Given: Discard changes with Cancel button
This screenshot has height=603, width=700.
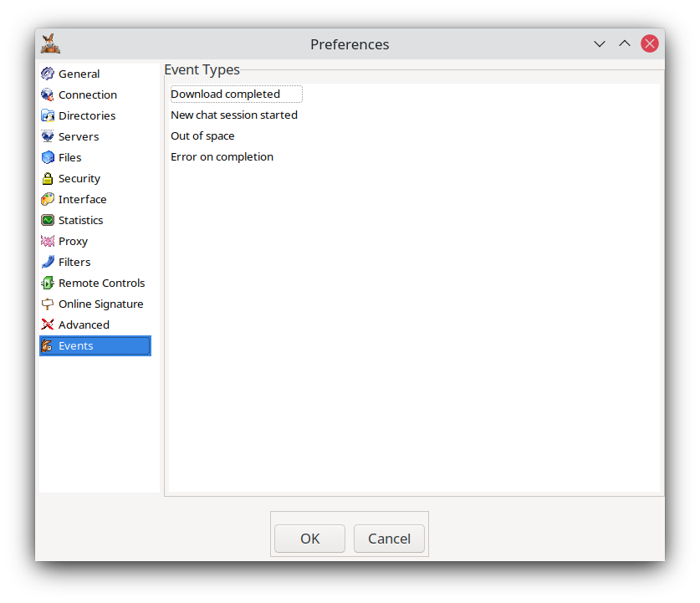Looking at the screenshot, I should click(x=389, y=539).
